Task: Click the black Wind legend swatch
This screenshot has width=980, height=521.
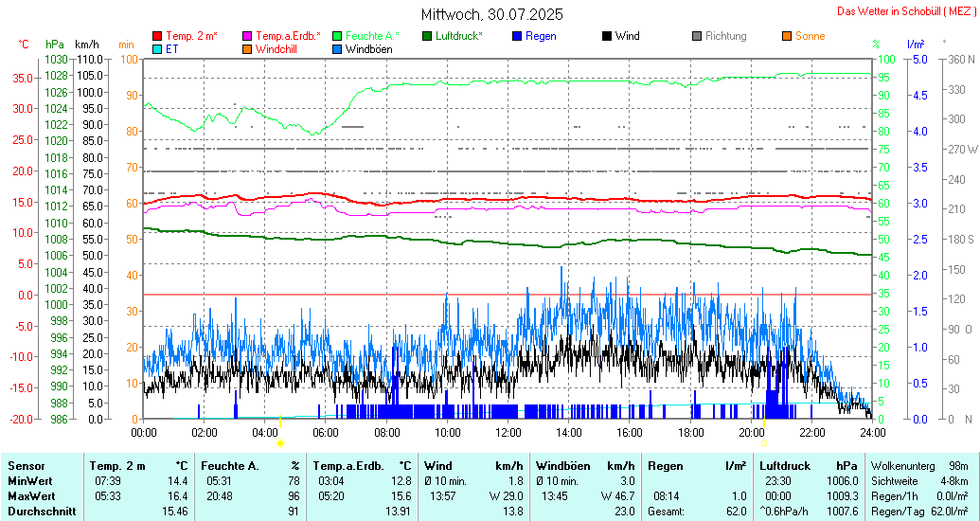Action: point(606,36)
